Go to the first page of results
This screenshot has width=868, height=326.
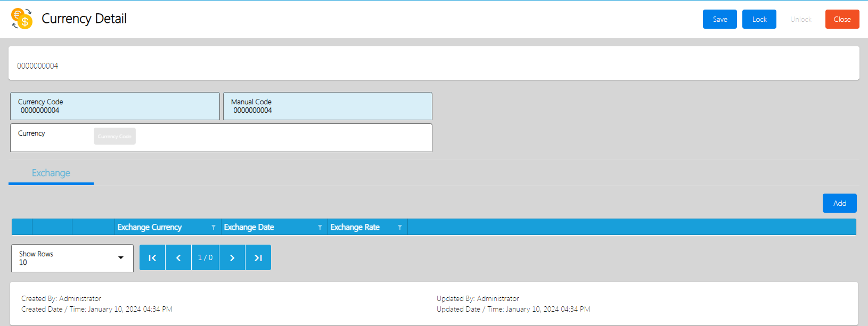[x=152, y=257]
